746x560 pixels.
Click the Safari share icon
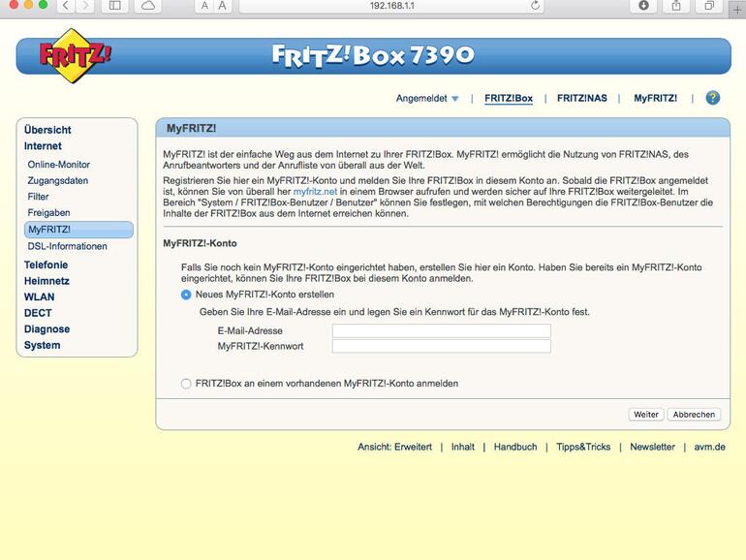[x=676, y=6]
